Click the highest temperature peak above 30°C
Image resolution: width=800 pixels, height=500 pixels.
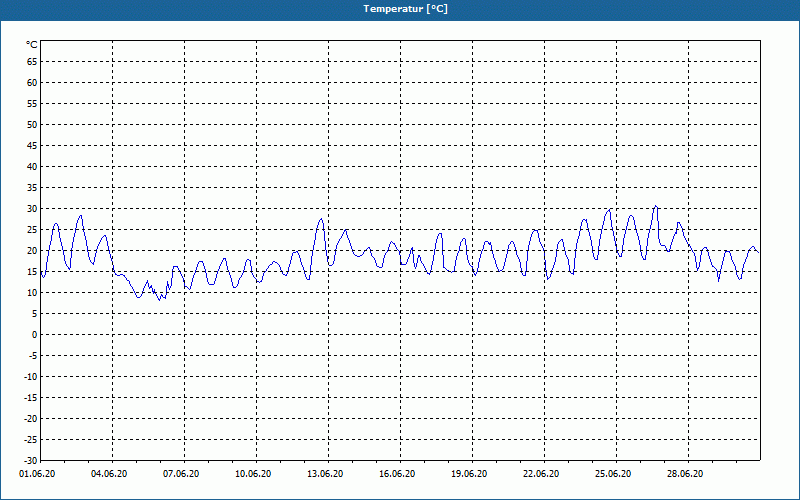click(x=656, y=206)
